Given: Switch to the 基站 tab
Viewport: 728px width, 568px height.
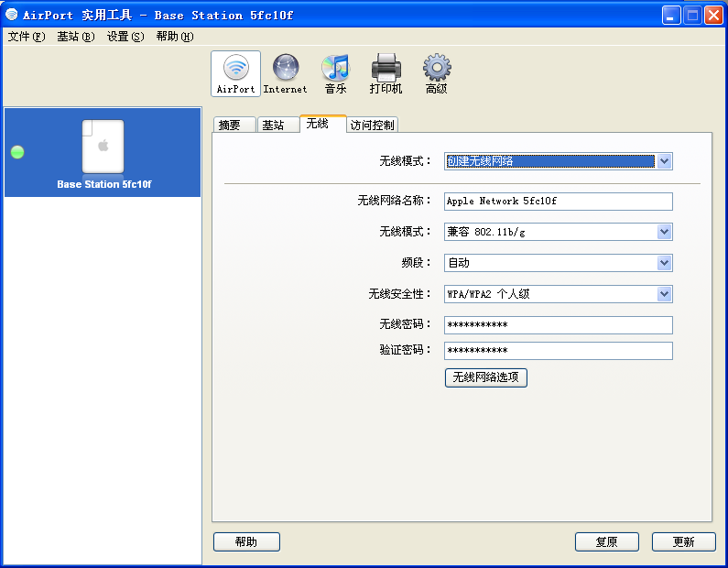Looking at the screenshot, I should (278, 125).
